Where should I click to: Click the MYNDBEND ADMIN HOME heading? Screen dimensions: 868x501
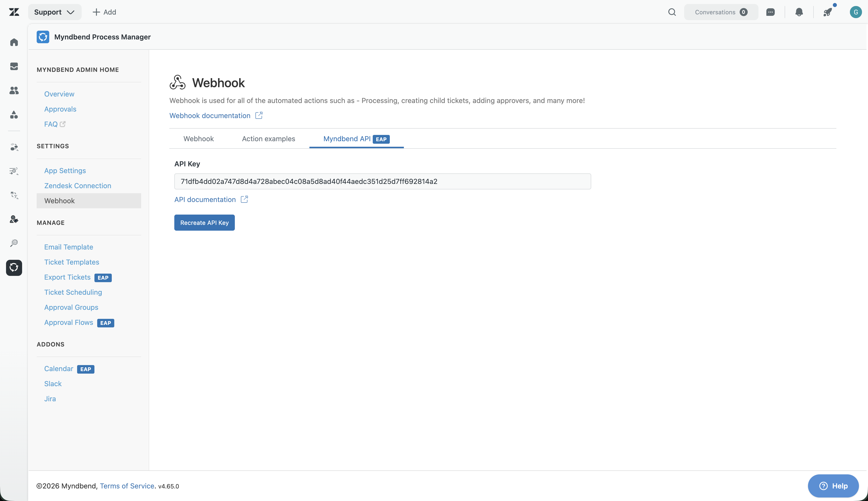point(78,70)
